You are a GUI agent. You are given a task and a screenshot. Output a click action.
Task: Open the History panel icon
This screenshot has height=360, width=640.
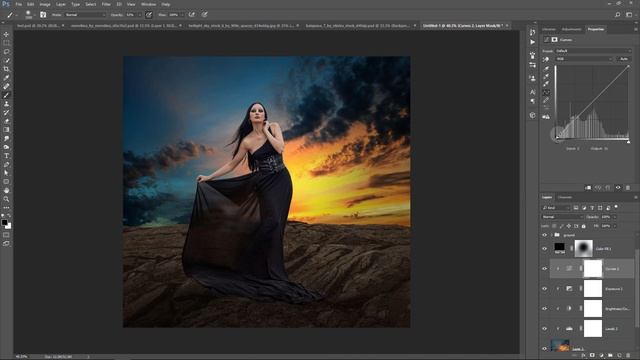(x=532, y=32)
